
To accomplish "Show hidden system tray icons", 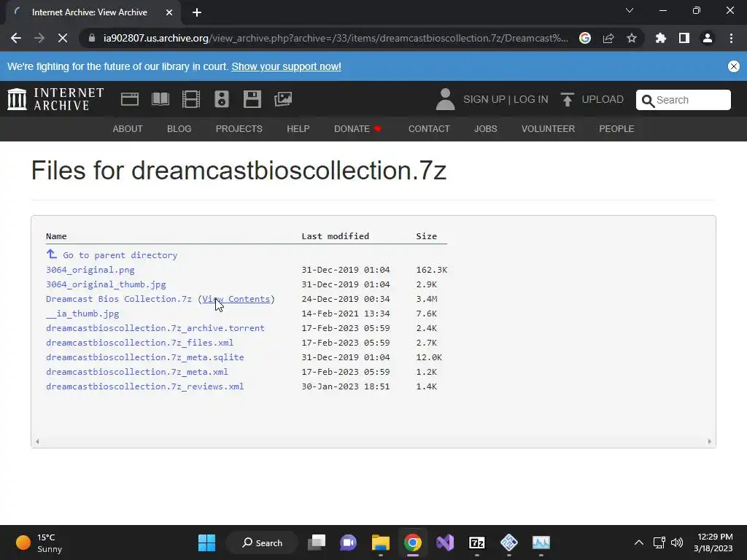I will [x=639, y=542].
